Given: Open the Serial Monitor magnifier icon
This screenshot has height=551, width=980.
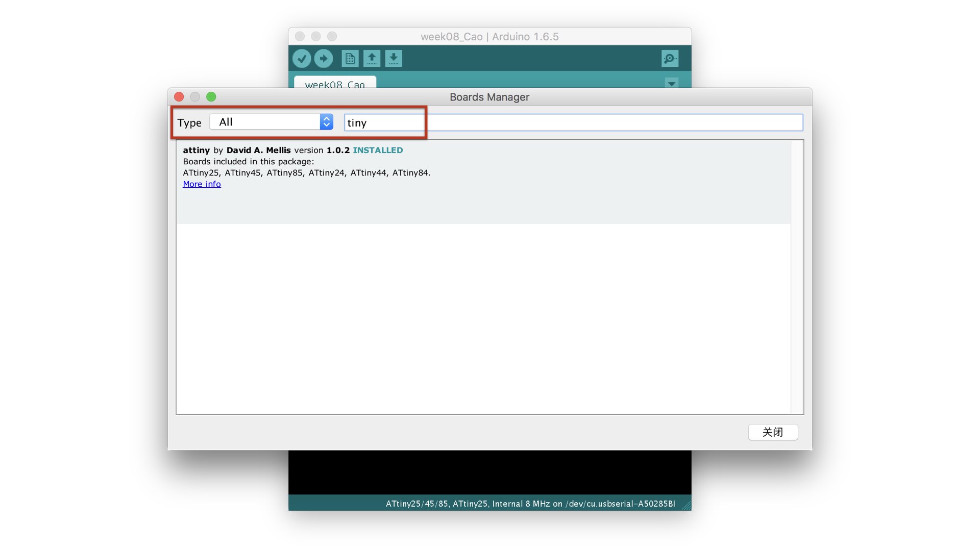Looking at the screenshot, I should (x=670, y=59).
